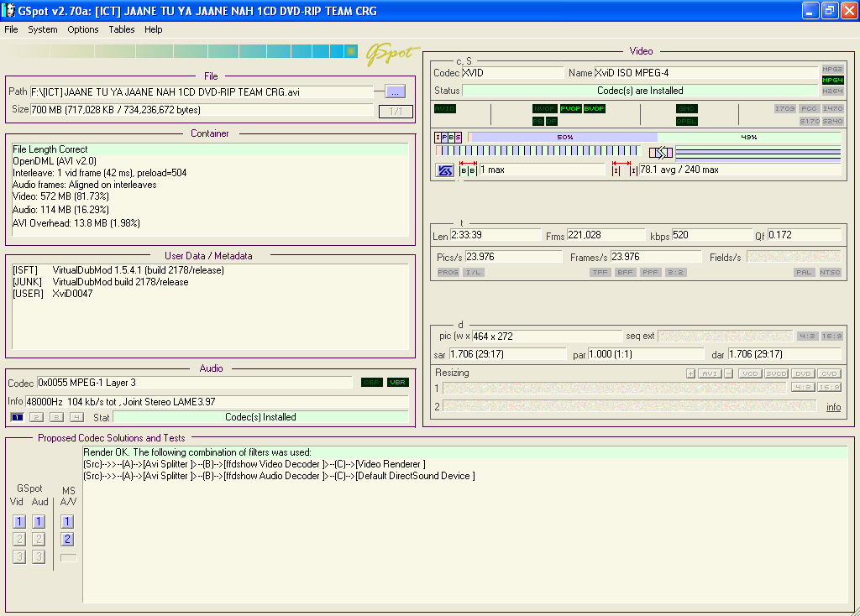860x616 pixels.
Task: Click the GMC indicator
Action: pyautogui.click(x=687, y=108)
